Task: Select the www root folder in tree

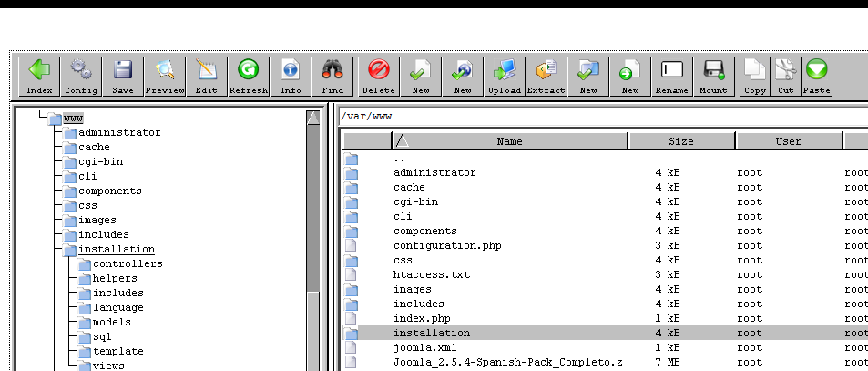Action: click(74, 118)
